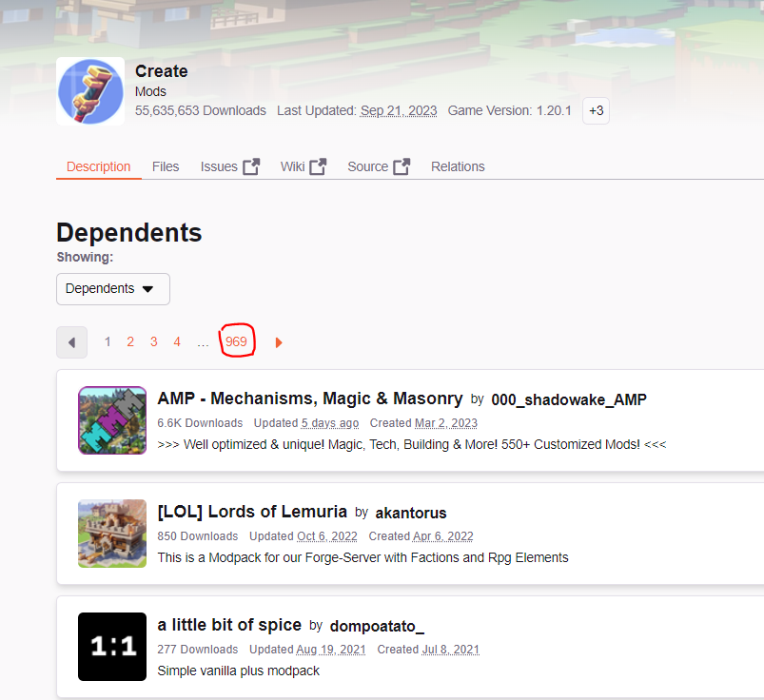Go to page 2 of dependents
This screenshot has width=764, height=700.
(130, 341)
